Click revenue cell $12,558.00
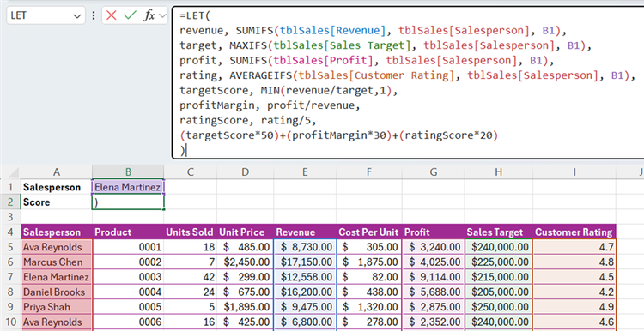The width and height of the screenshot is (644, 331). click(305, 277)
